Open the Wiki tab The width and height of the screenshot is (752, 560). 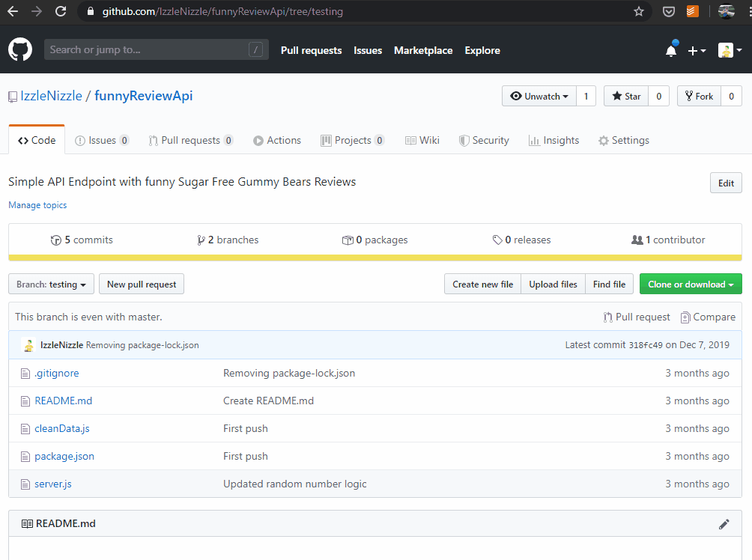(x=422, y=141)
